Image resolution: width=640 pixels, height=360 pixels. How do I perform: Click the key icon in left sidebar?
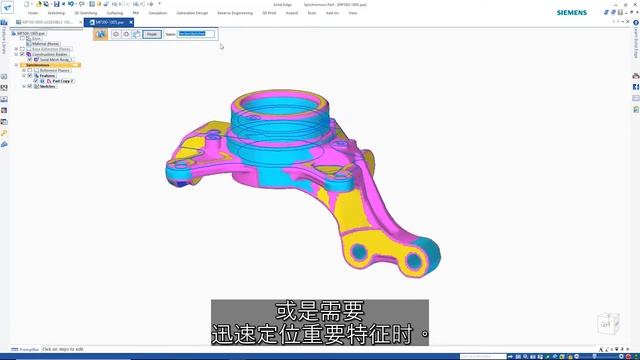point(4,133)
